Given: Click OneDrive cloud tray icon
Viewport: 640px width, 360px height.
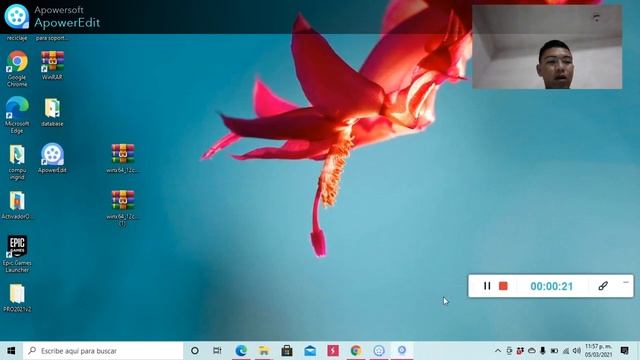Looking at the screenshot, I should point(531,351).
